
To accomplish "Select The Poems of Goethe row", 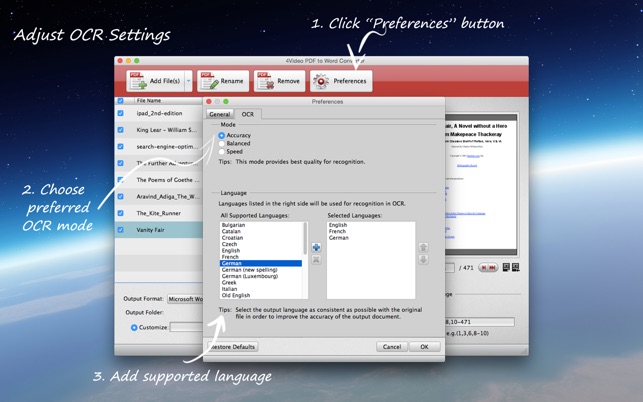I will point(159,180).
